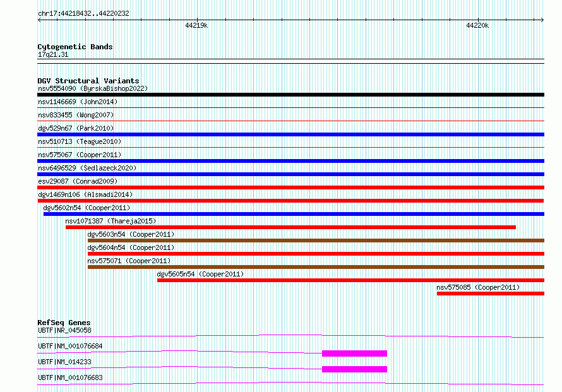Viewport: 562px width, 392px height.
Task: Click nsv510713 (Teague2010) label
Action: pos(80,141)
